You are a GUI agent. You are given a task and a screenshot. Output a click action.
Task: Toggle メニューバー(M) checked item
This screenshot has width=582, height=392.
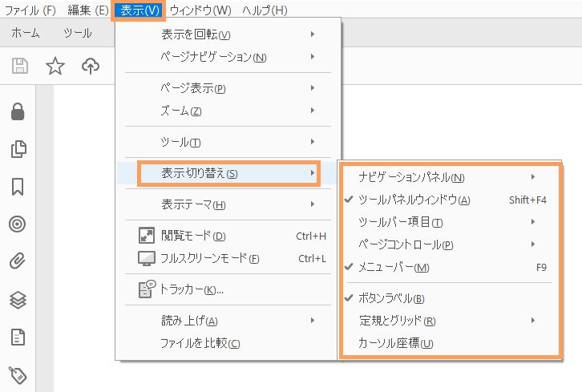[449, 267]
